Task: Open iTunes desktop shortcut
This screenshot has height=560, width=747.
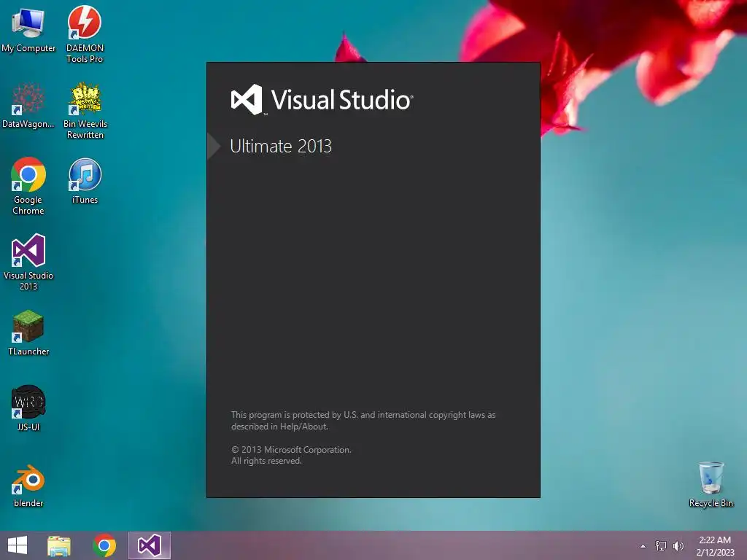Action: click(85, 181)
